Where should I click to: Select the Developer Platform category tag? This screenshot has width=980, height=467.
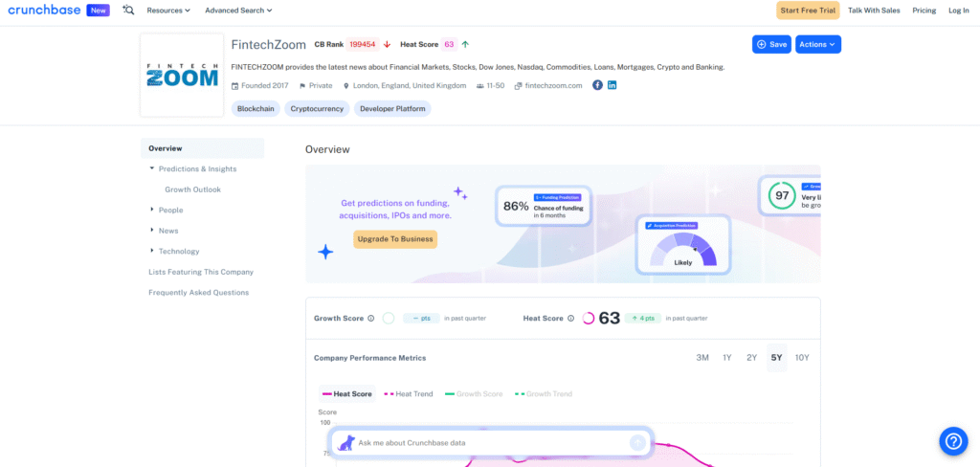pyautogui.click(x=392, y=109)
